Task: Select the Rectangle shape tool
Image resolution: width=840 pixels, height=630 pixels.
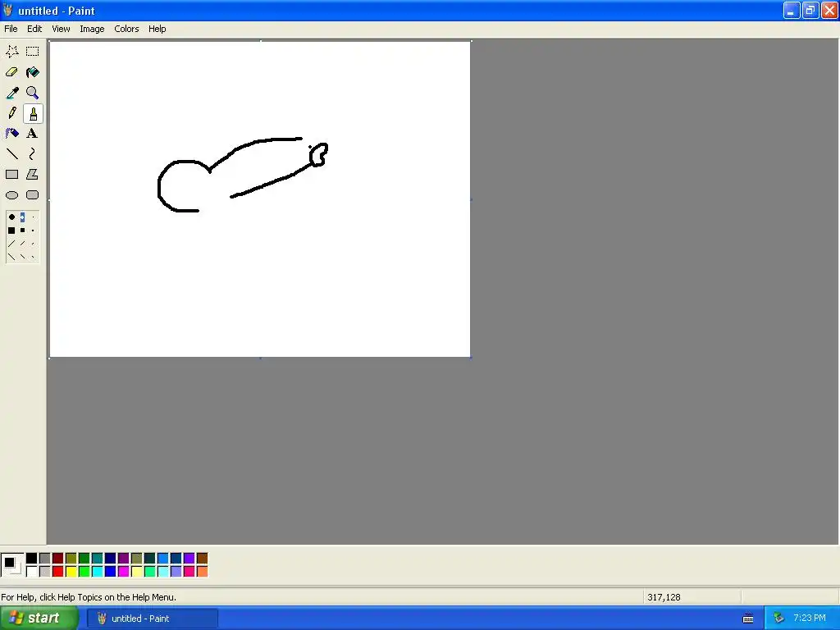Action: click(x=11, y=174)
